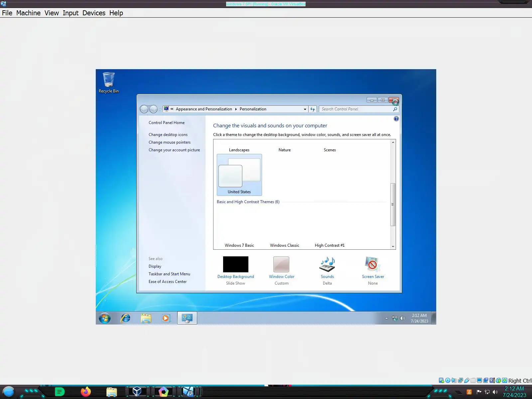Select the Windows Classic theme label
The width and height of the screenshot is (532, 399).
point(285,245)
